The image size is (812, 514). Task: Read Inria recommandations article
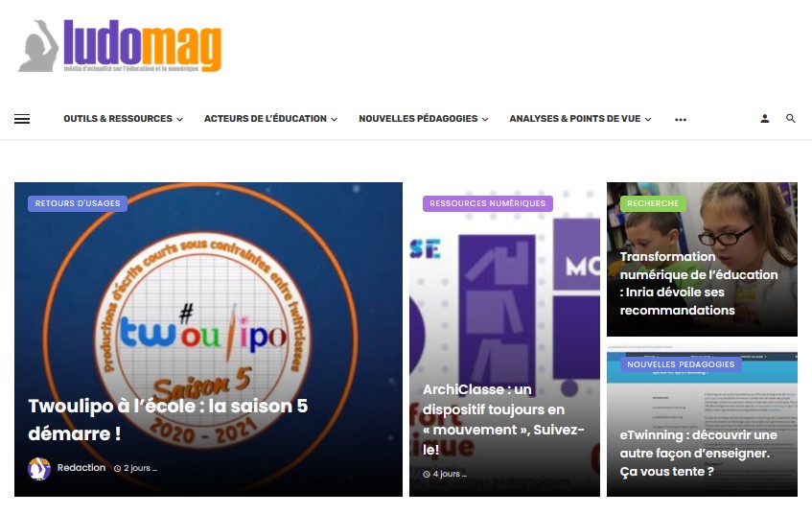pos(699,284)
